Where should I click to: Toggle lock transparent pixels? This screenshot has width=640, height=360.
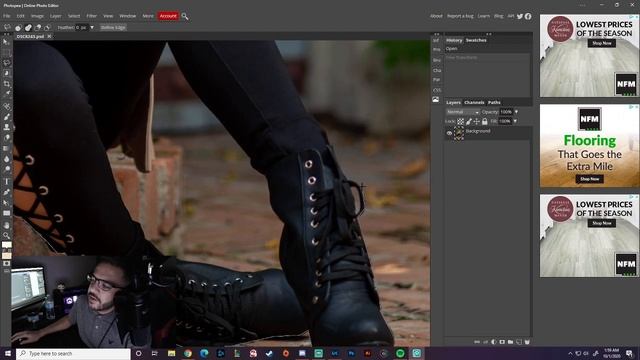pos(460,121)
